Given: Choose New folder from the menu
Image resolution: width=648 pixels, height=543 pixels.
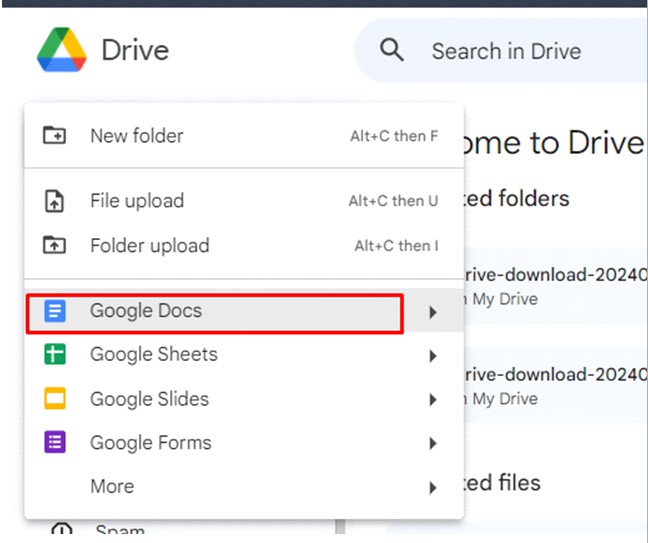Looking at the screenshot, I should click(x=244, y=136).
